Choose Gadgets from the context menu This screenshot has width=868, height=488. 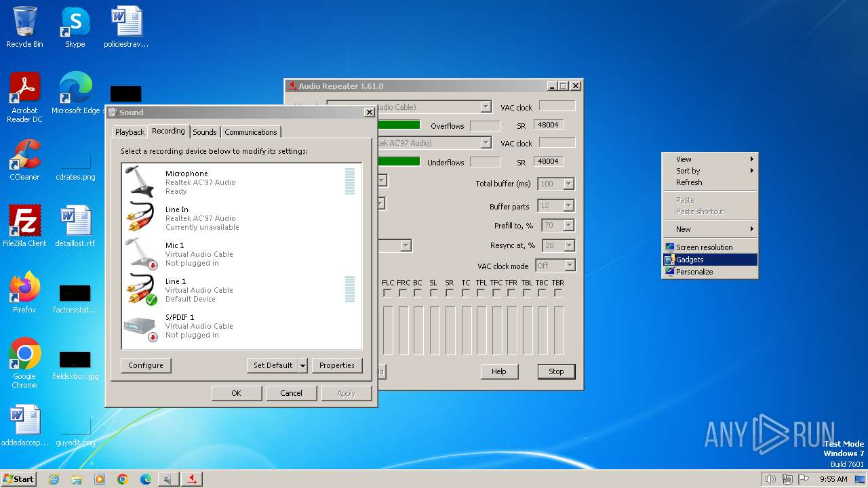click(710, 260)
